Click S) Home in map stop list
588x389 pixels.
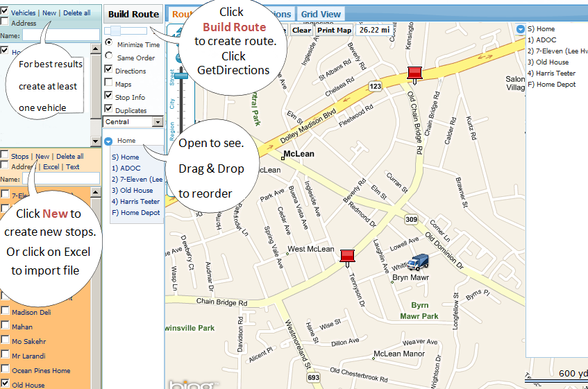click(x=541, y=29)
